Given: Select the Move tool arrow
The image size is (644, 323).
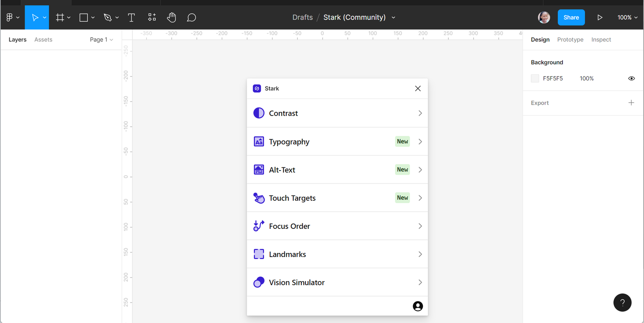Looking at the screenshot, I should point(35,17).
